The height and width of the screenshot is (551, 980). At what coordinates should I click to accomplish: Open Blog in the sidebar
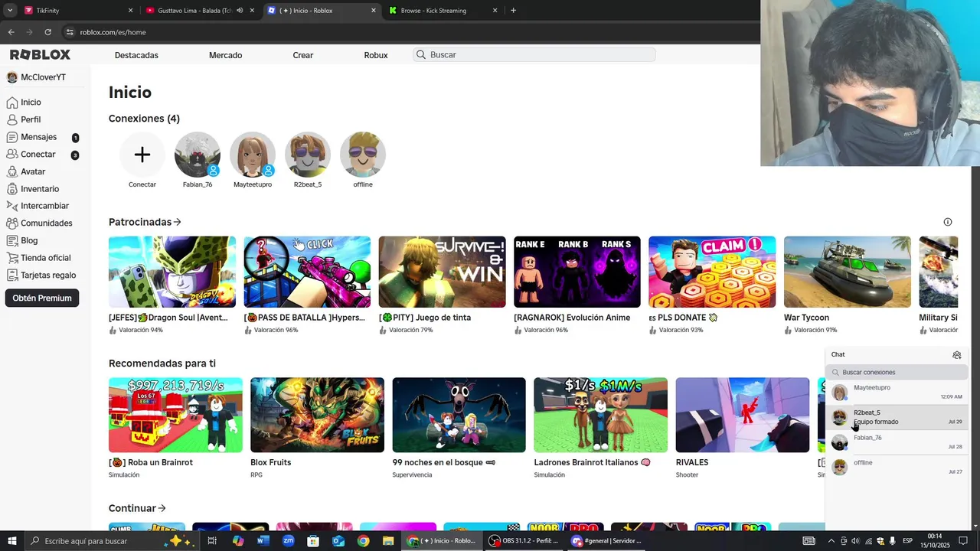coord(29,240)
